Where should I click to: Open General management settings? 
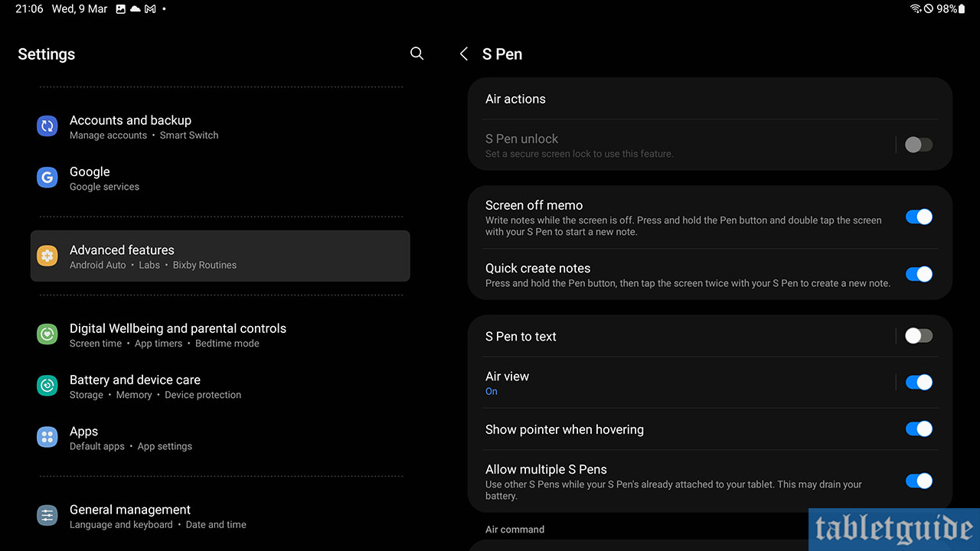[220, 516]
